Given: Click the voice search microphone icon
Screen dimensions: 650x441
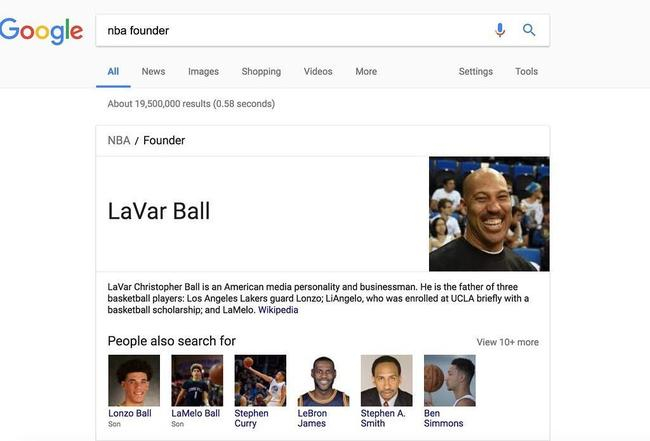Looking at the screenshot, I should [x=500, y=30].
